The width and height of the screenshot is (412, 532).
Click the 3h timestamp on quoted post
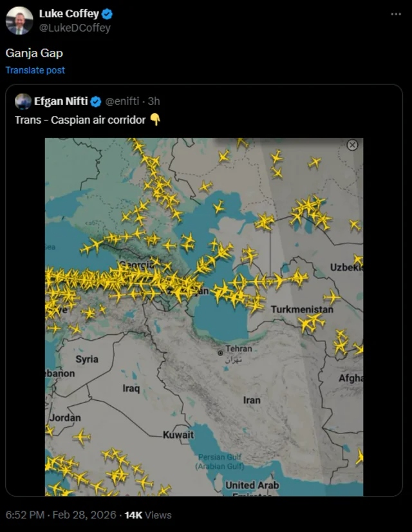[154, 101]
